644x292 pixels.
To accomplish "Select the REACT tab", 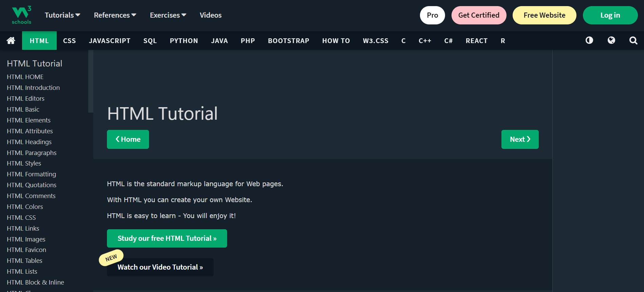I will point(477,41).
